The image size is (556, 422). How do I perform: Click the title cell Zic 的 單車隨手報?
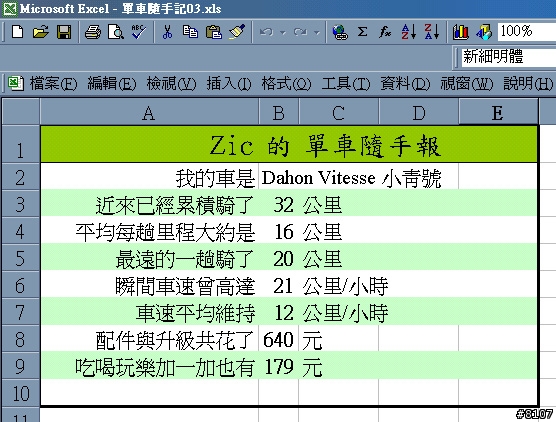pos(289,145)
